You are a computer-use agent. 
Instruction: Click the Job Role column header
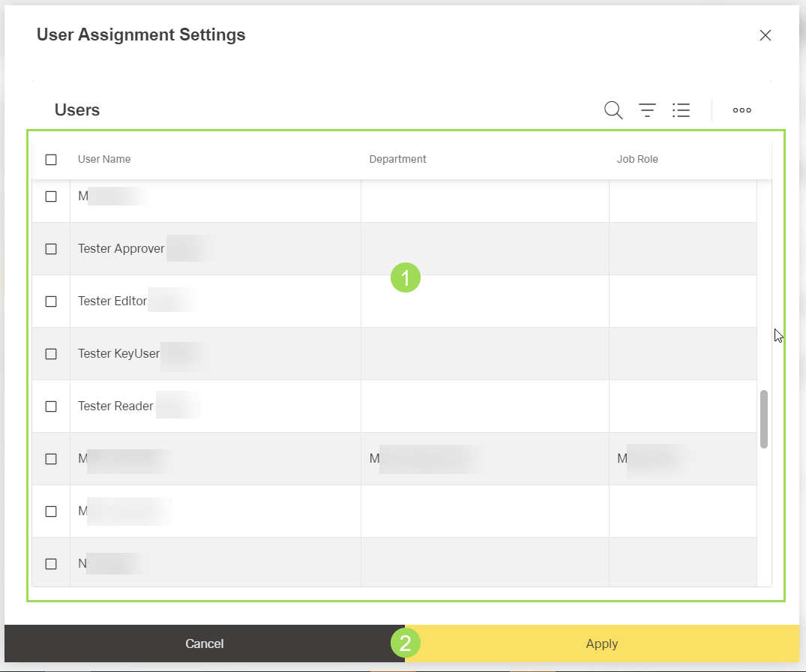coord(637,159)
